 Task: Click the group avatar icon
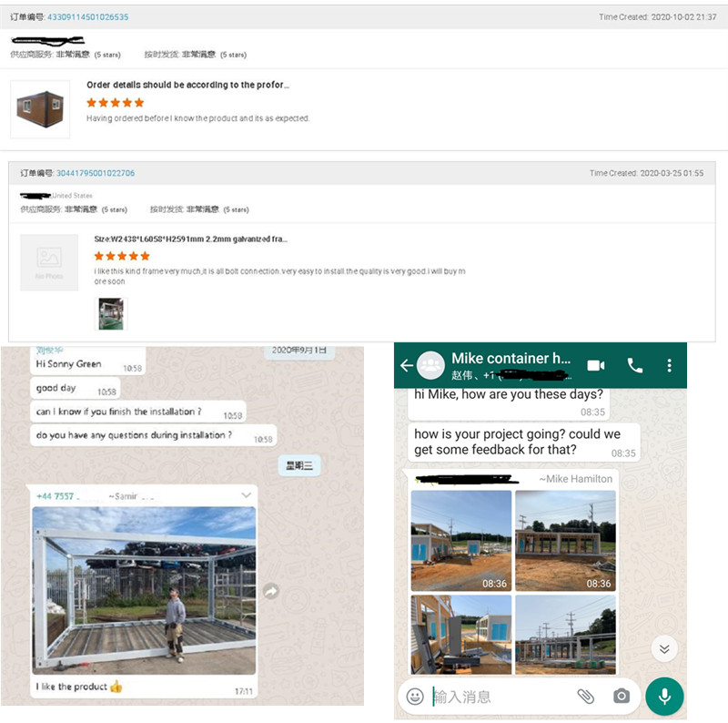coord(430,365)
